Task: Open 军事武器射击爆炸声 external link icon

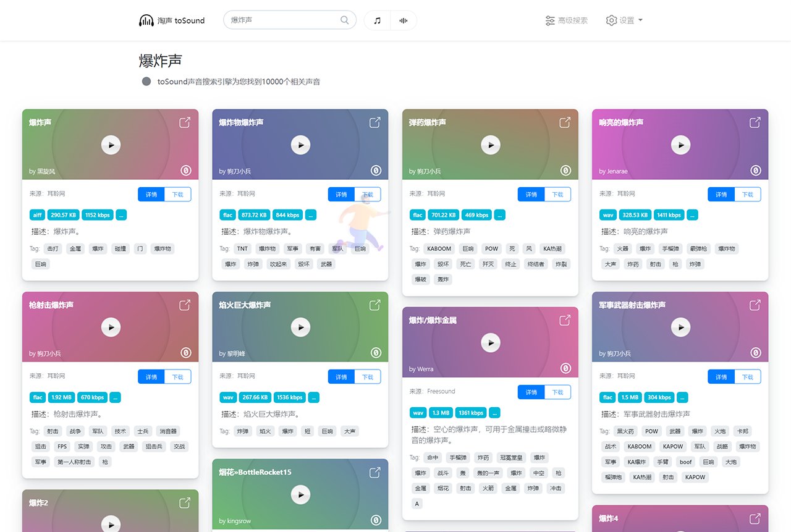Action: click(x=755, y=305)
